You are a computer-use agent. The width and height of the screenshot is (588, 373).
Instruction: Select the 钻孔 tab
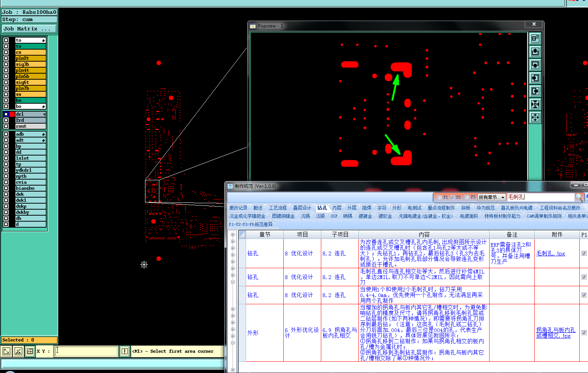322,208
